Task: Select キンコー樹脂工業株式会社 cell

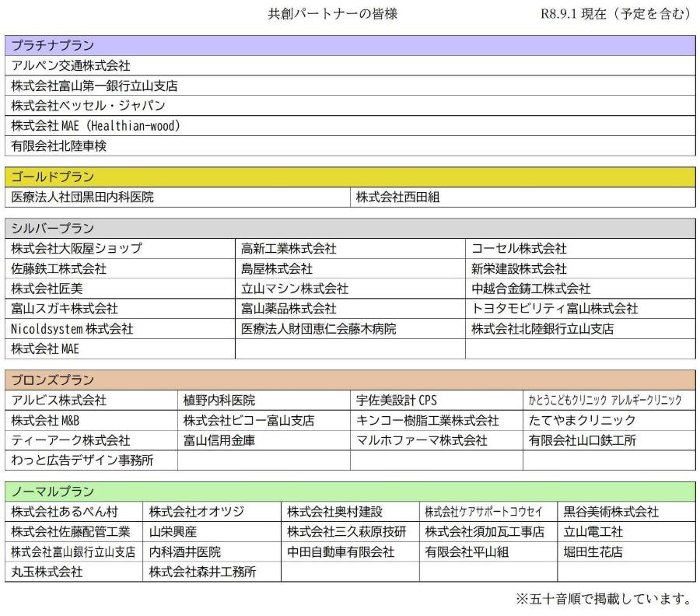Action: click(436, 421)
